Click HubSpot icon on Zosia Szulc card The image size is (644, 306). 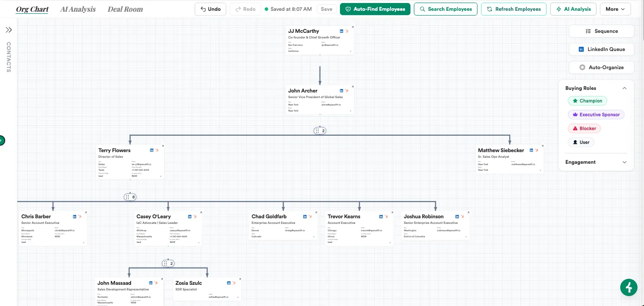(234, 283)
